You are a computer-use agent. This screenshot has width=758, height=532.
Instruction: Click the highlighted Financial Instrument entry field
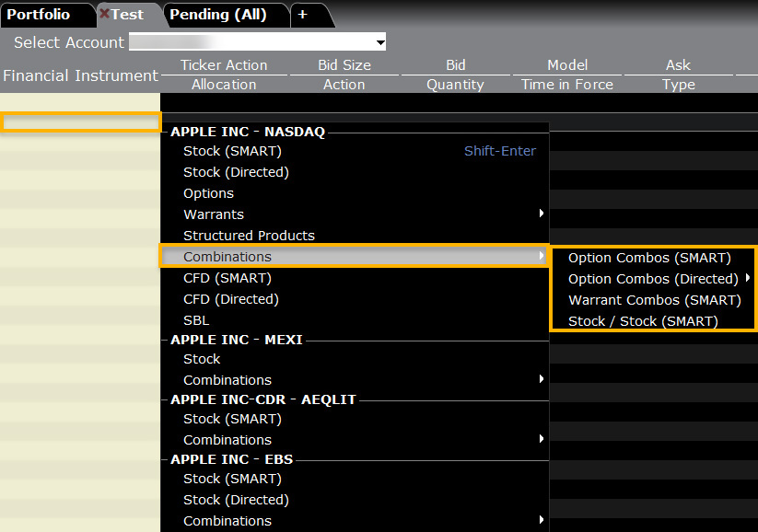point(81,121)
